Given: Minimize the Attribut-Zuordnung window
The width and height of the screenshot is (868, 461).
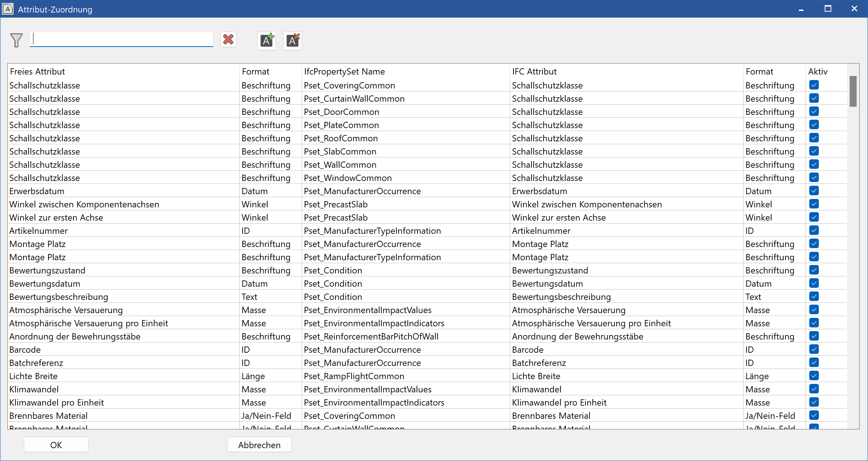Looking at the screenshot, I should (801, 9).
